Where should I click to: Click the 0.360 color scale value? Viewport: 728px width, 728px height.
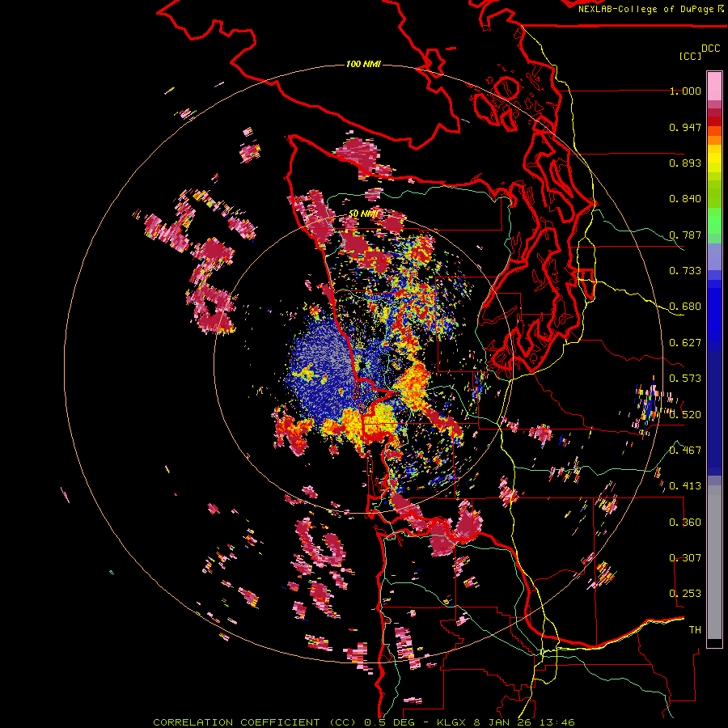click(x=685, y=522)
